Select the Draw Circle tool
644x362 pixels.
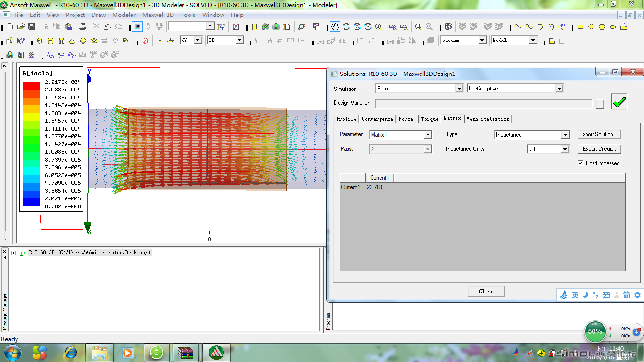coord(591,26)
